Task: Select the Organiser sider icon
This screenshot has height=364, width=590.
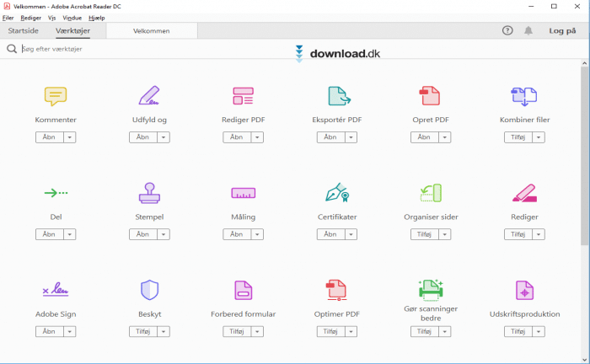Action: coord(431,192)
